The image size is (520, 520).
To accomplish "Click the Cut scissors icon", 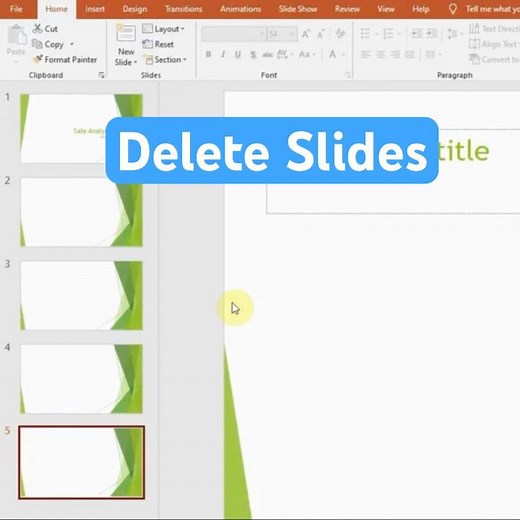I will tap(37, 29).
